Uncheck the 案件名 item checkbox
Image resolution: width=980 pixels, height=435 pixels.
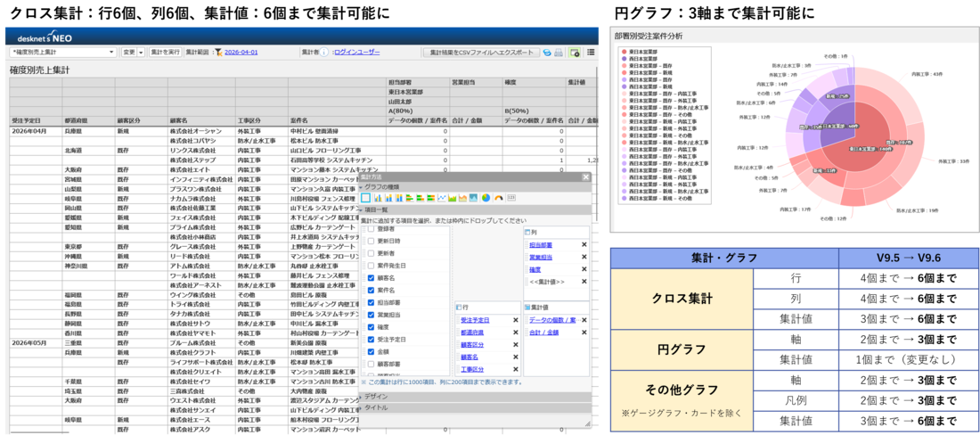(371, 291)
